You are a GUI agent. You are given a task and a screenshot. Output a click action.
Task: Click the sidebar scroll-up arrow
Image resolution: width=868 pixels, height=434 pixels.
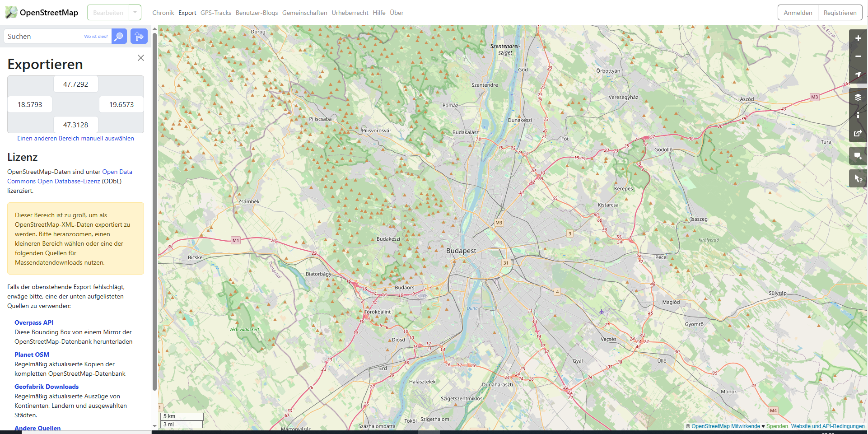coord(154,28)
